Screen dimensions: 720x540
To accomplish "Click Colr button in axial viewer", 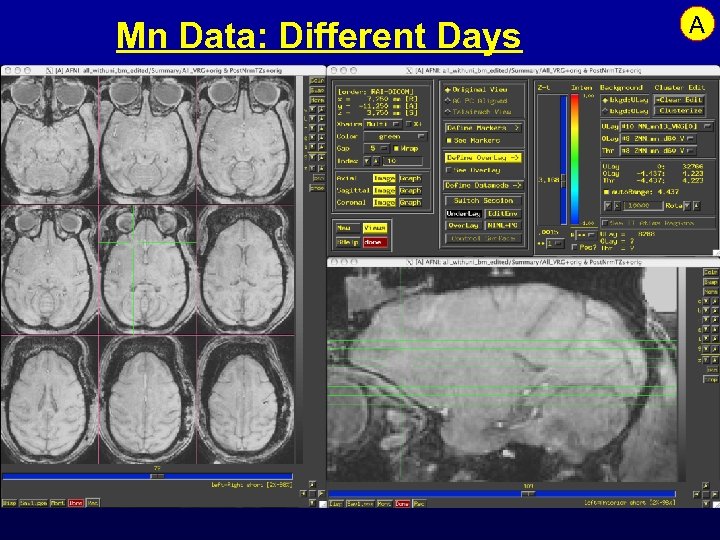I will 317,80.
